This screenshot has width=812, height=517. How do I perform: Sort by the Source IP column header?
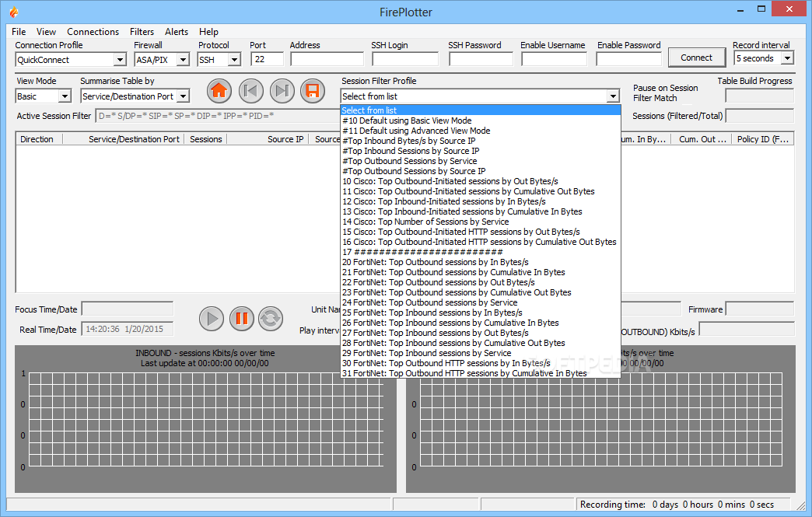point(268,139)
